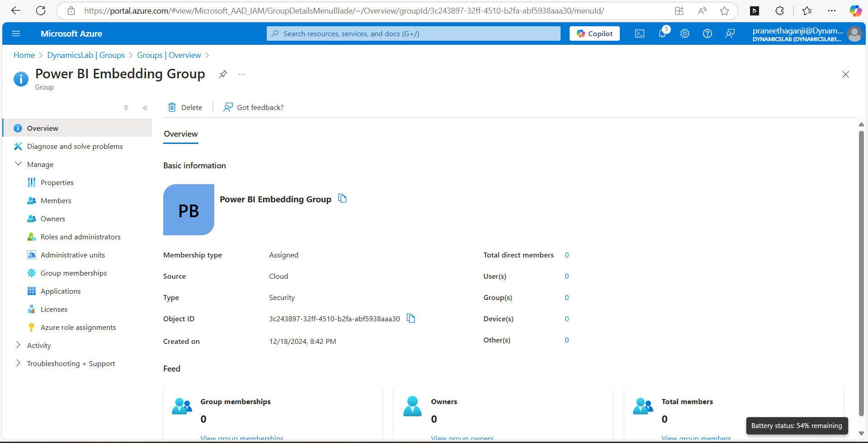
Task: Focus the Search resources input field
Action: (x=413, y=33)
